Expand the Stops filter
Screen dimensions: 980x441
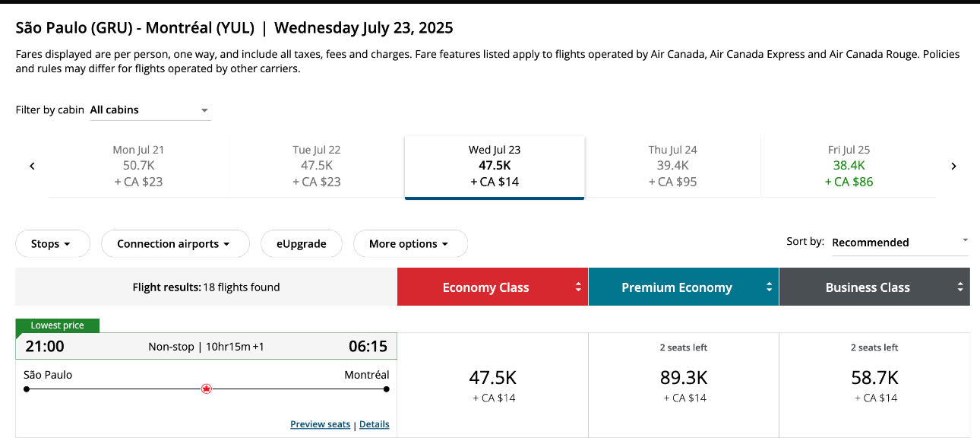tap(52, 244)
